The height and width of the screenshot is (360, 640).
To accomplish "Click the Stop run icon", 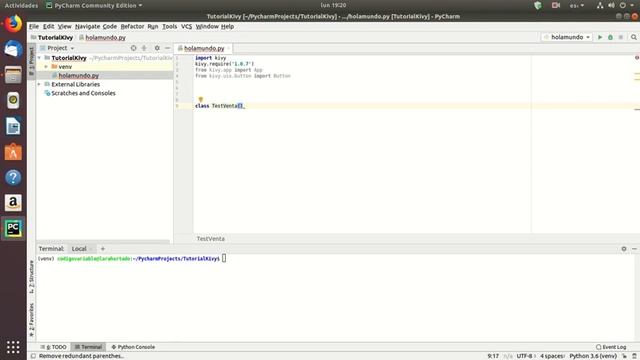I will click(621, 37).
